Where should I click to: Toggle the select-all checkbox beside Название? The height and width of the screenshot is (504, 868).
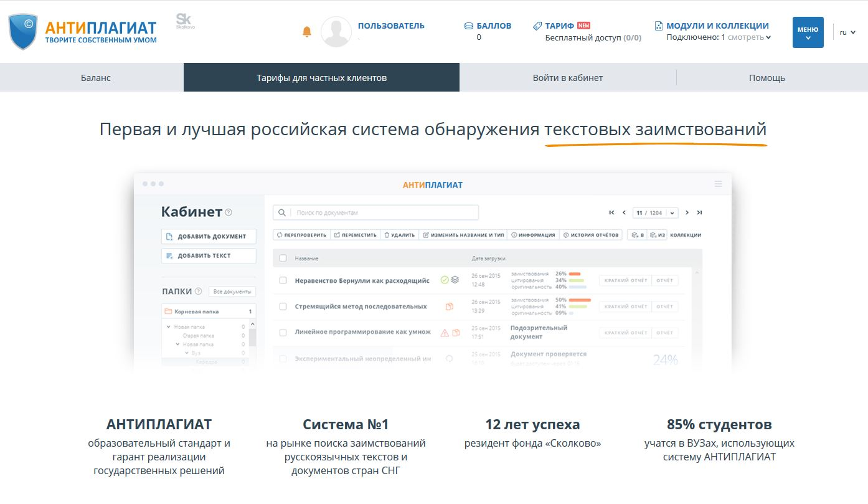283,259
